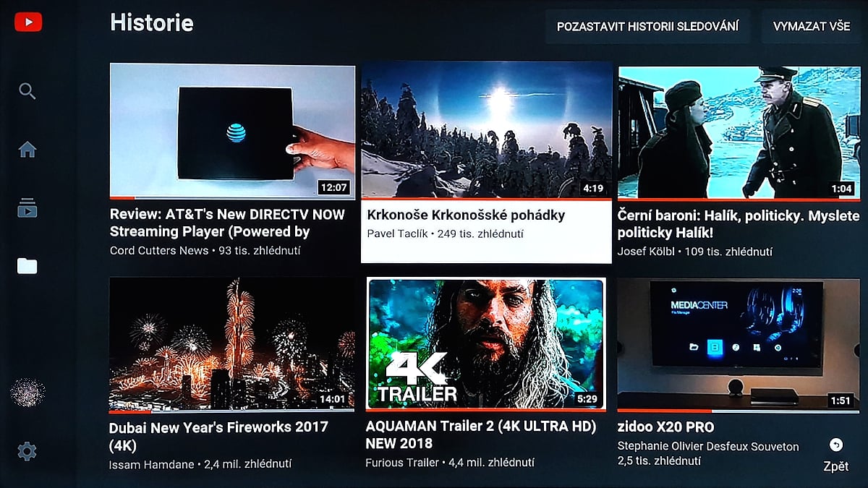
Task: Select the Historie page heading
Action: point(151,22)
